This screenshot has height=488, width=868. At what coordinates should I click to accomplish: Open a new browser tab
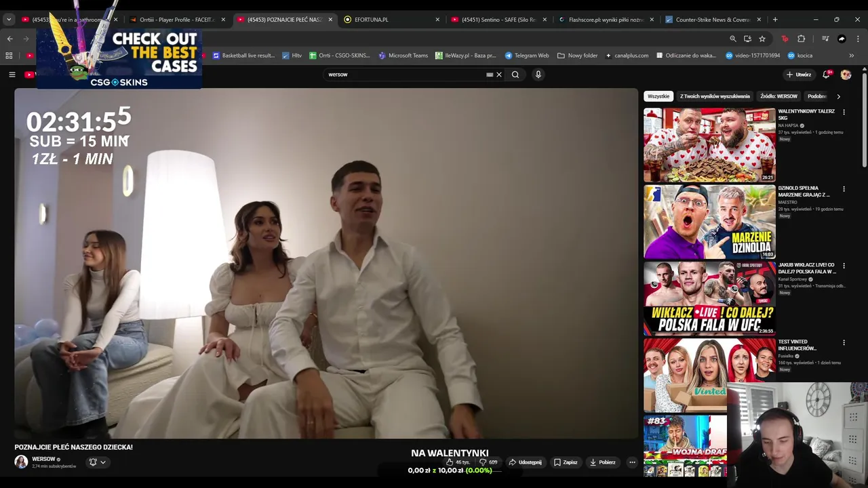coord(775,20)
